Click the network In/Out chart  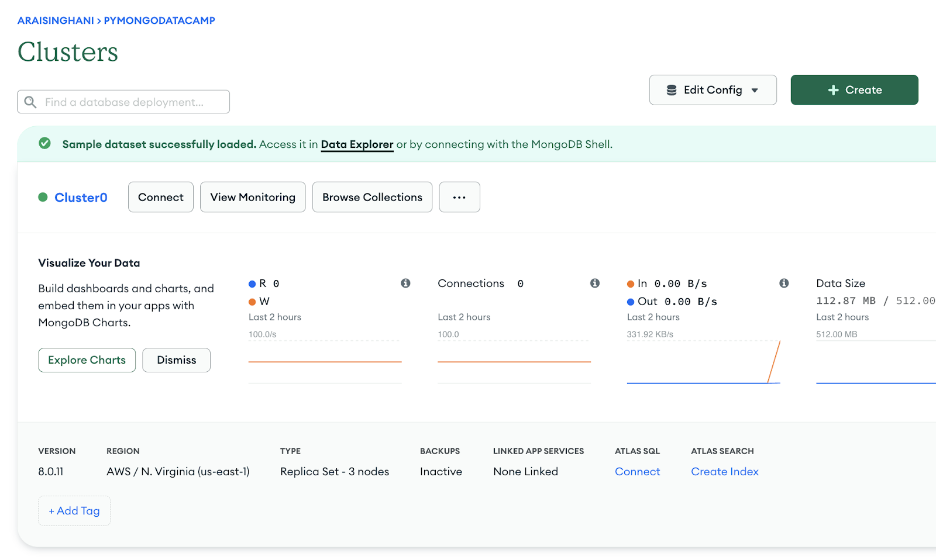click(703, 361)
